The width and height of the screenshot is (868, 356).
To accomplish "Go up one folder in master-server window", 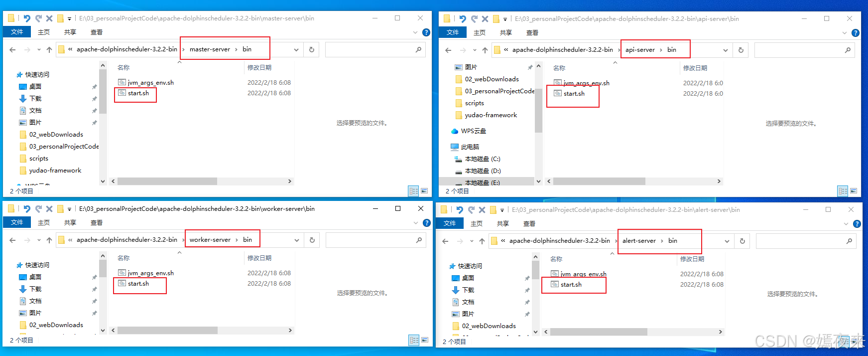I will [x=49, y=49].
